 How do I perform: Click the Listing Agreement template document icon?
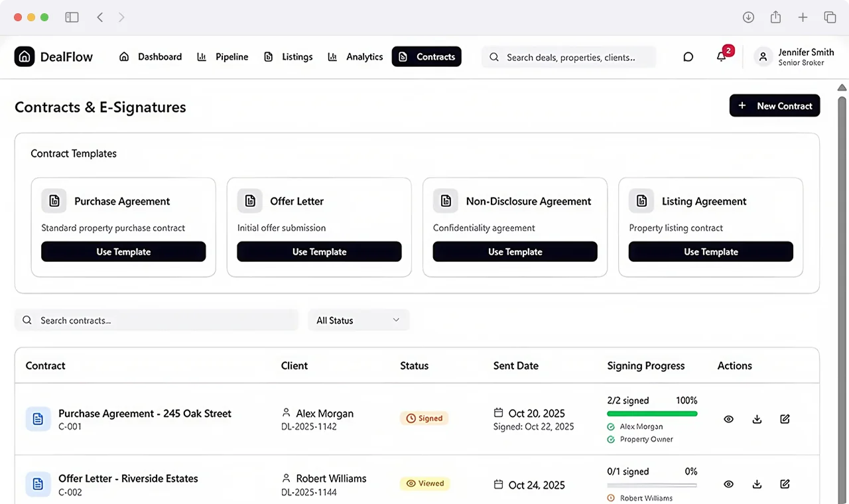tap(641, 201)
